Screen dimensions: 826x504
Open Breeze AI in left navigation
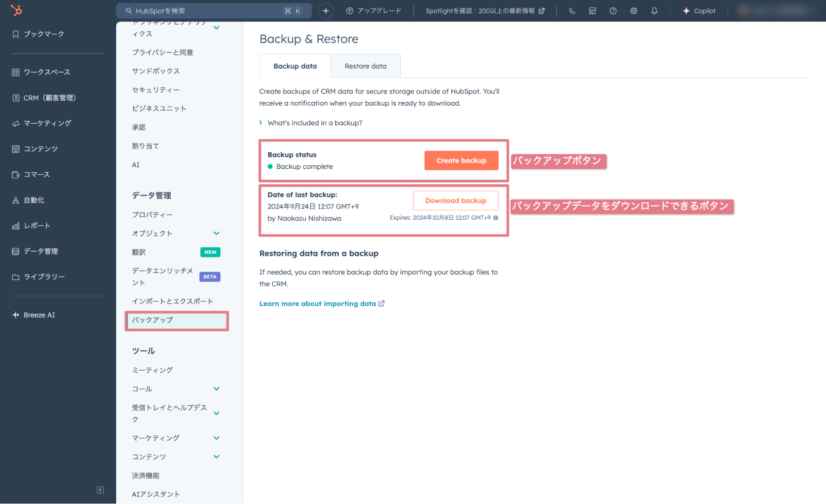pyautogui.click(x=34, y=315)
